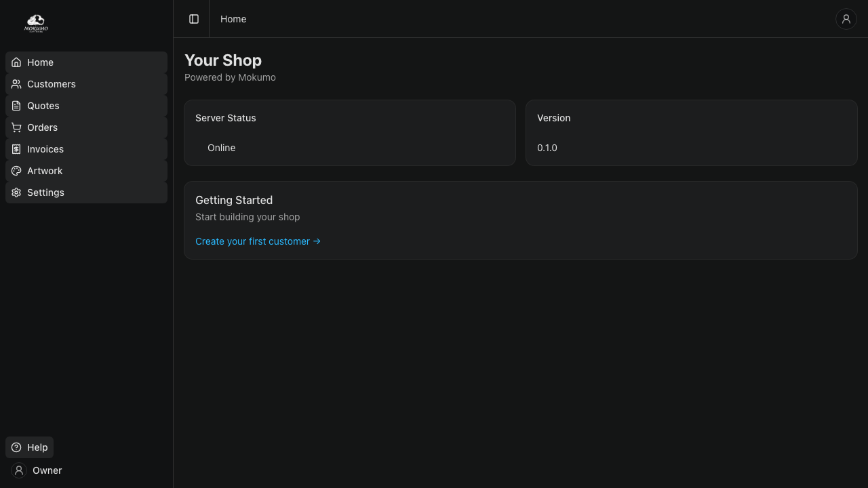Click the Version card title

(x=553, y=118)
